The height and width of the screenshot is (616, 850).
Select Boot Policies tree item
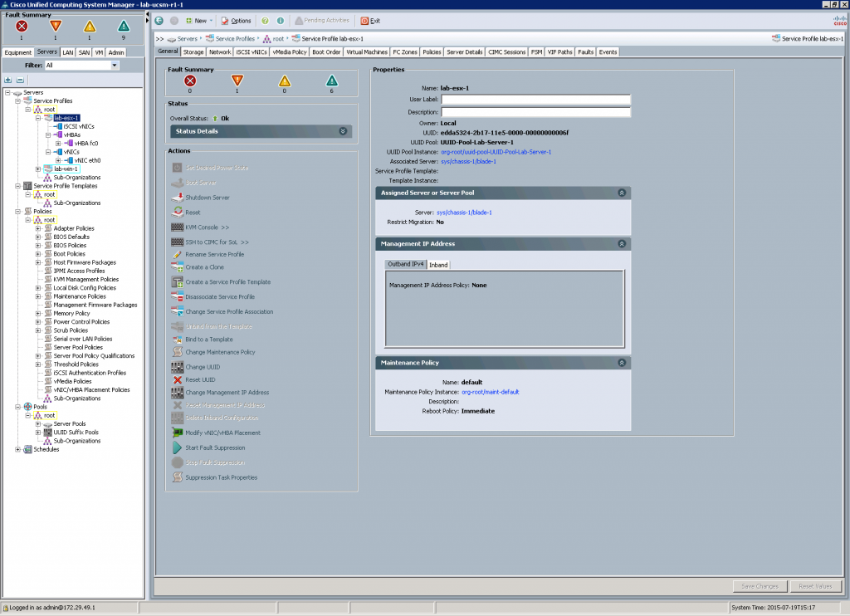[x=70, y=254]
